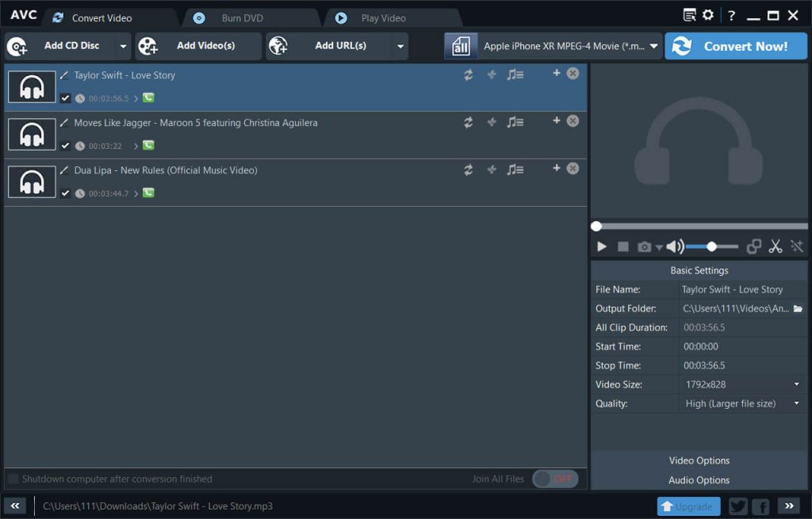Click the loop icon on Taylor Swift row
This screenshot has height=519, width=812.
(468, 75)
